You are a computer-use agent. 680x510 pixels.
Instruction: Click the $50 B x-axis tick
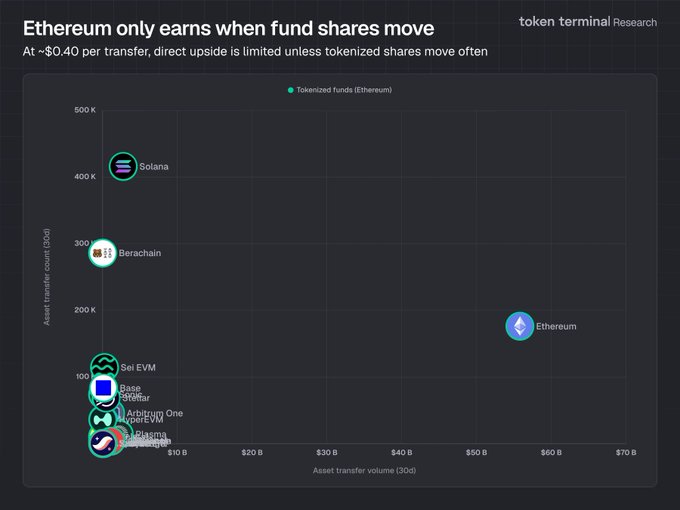[476, 452]
